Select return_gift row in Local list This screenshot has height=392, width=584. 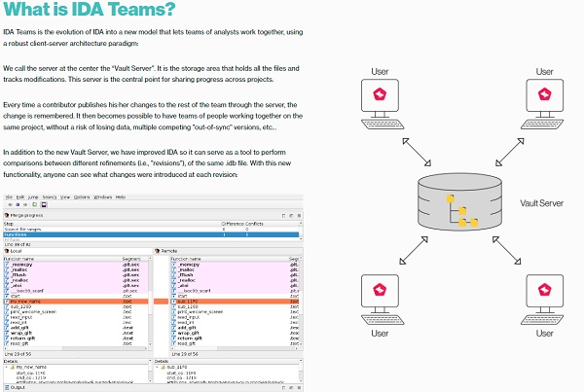click(76, 339)
